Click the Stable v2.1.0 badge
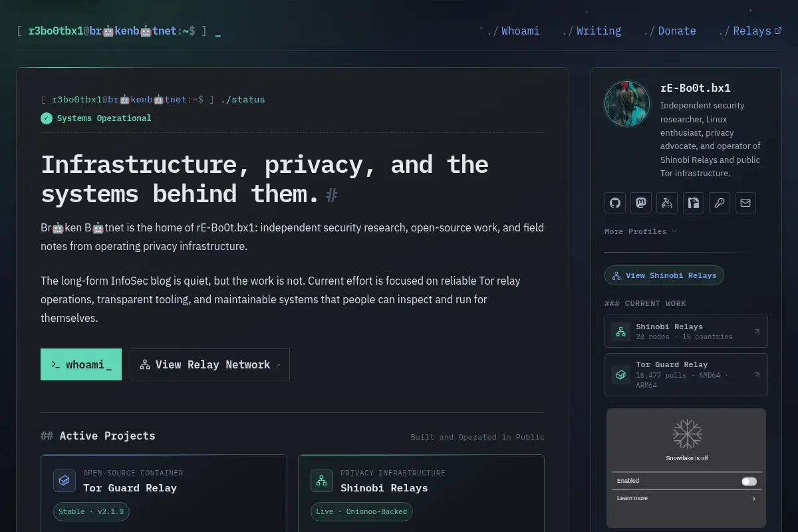The width and height of the screenshot is (798, 532). (x=92, y=512)
